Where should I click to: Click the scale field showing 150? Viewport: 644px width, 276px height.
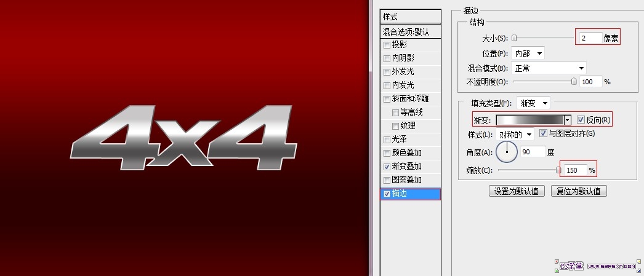575,170
